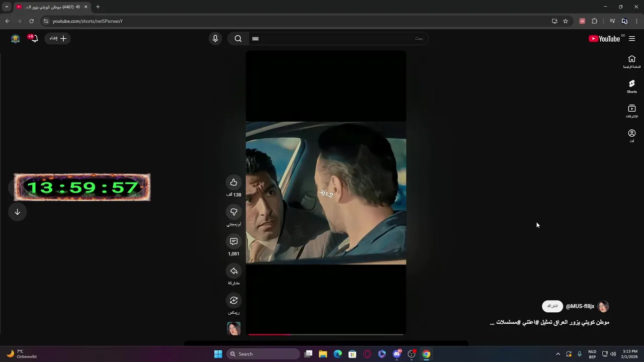Share this short using the arrow icon
The image size is (644, 362).
[x=233, y=271]
